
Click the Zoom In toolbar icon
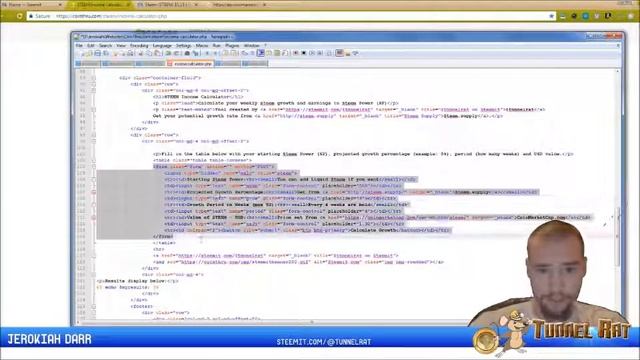(x=207, y=53)
